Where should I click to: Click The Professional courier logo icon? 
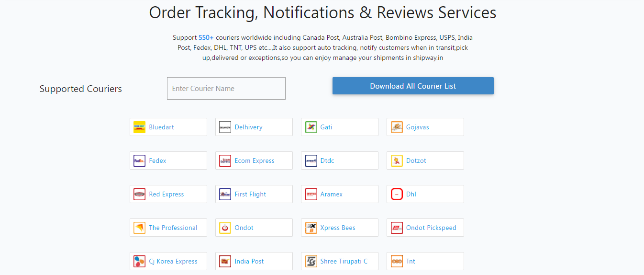pyautogui.click(x=139, y=228)
